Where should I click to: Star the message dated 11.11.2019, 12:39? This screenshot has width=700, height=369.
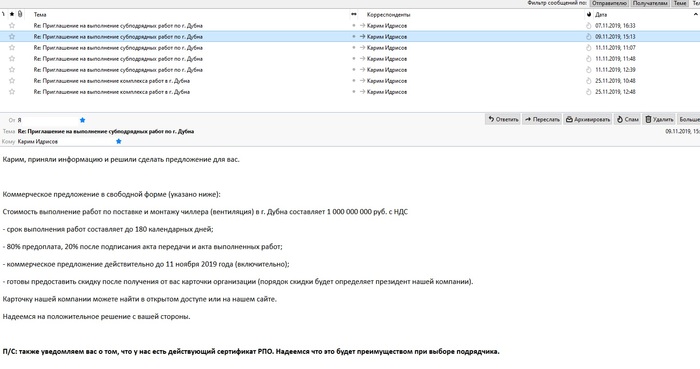(x=12, y=70)
